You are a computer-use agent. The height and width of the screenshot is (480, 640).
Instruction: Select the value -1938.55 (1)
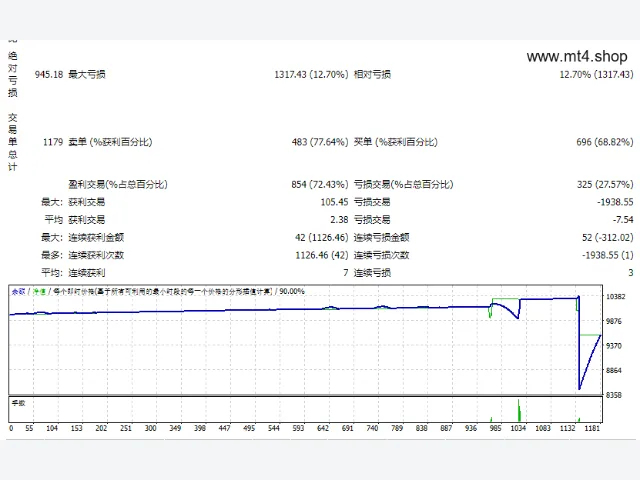click(608, 255)
